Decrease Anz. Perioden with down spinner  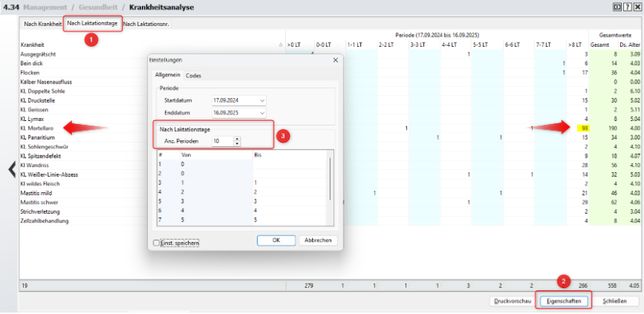pyautogui.click(x=237, y=144)
